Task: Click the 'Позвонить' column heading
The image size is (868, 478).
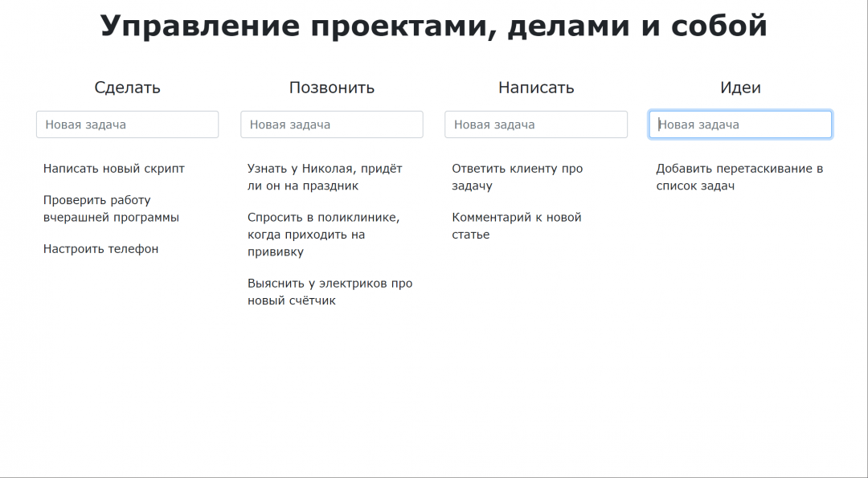Action: (331, 88)
